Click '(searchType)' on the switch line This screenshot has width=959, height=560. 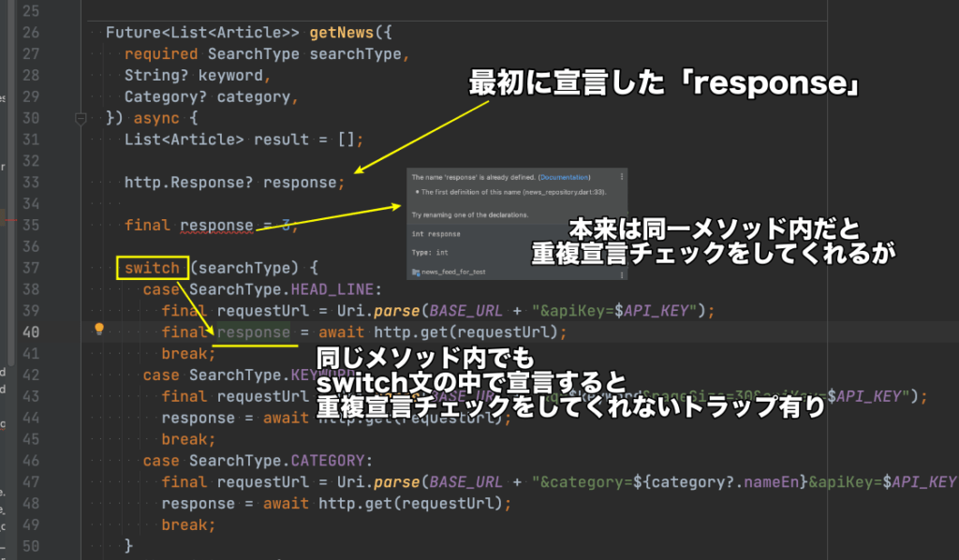(x=244, y=268)
